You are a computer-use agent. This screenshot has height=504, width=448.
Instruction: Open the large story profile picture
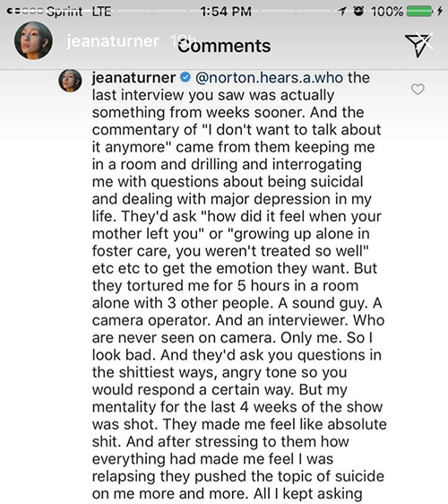pos(33,41)
